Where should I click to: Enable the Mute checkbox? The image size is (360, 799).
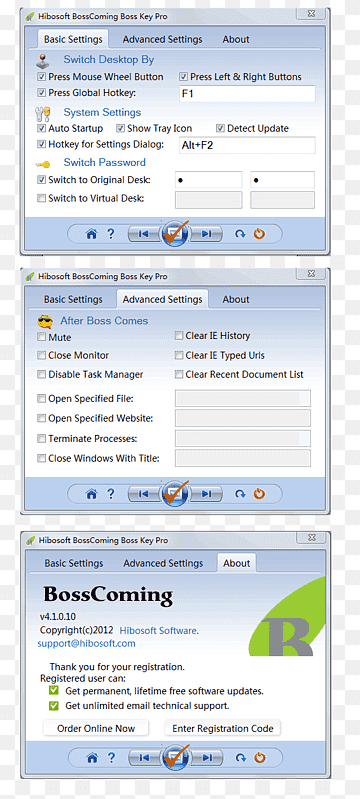[x=41, y=337]
